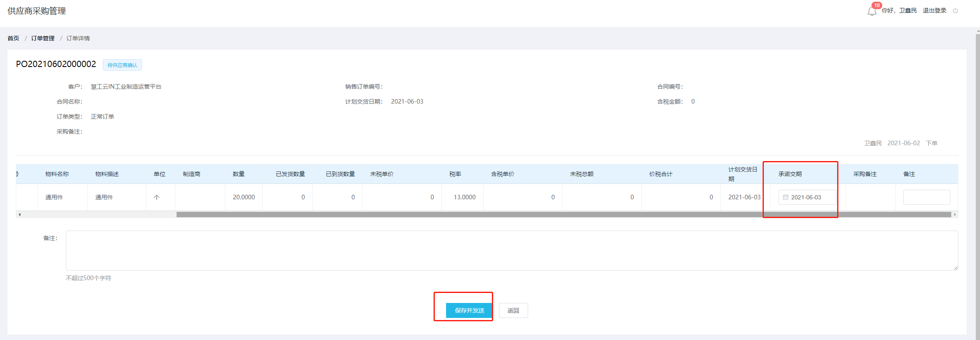Click the power icon beside 退出登录
Viewport: 980px width, 340px height.
(x=955, y=10)
